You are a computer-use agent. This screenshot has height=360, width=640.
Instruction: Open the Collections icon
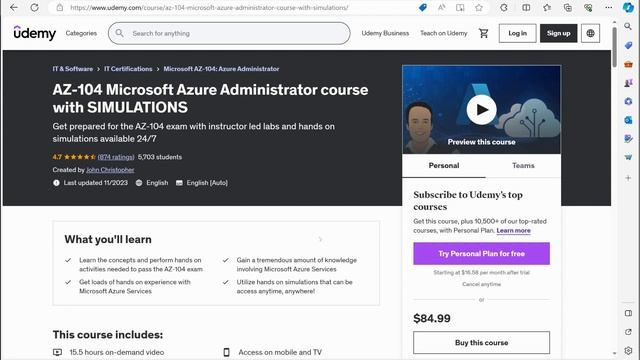coord(568,7)
